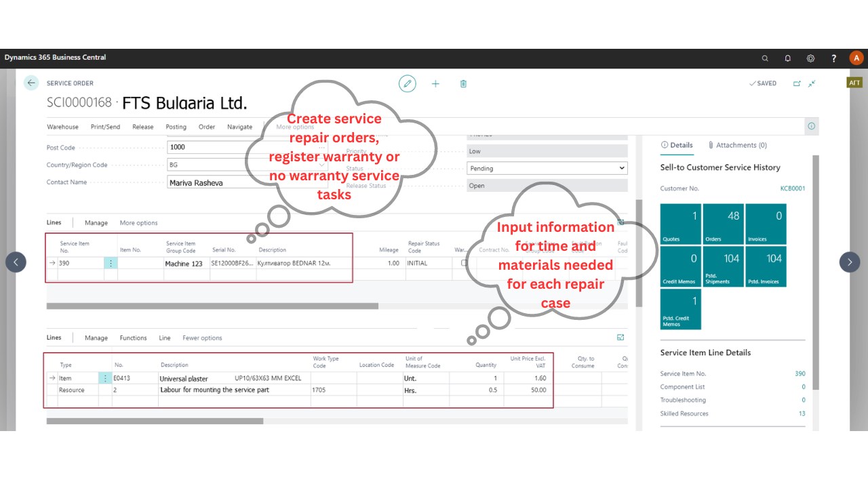
Task: Click horizontal scrollbar under service item lines
Action: coord(212,306)
